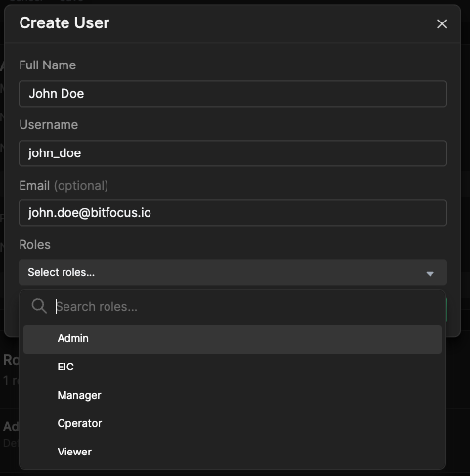This screenshot has height=476, width=470.
Task: Click the Create User dialog title
Action: 64,22
